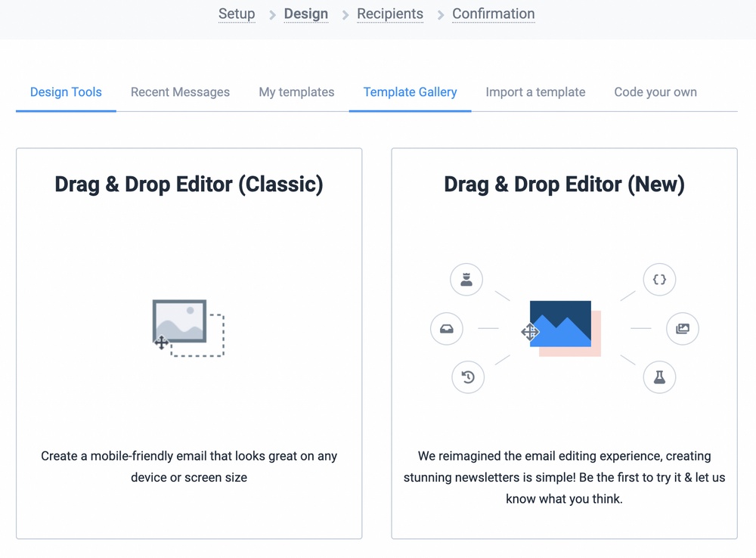The width and height of the screenshot is (756, 558).
Task: Choose the Drag & Drop Editor (Classic) heading
Action: point(189,184)
